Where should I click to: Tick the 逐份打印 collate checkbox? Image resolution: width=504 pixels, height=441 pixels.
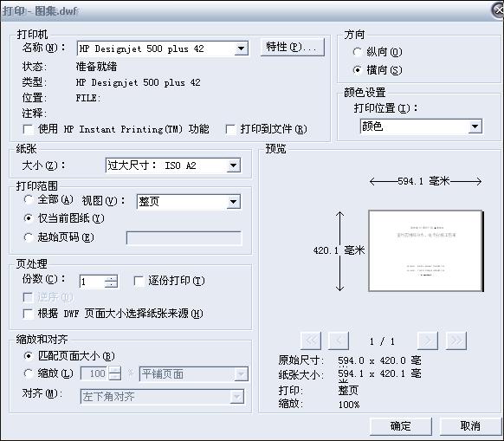coord(139,281)
